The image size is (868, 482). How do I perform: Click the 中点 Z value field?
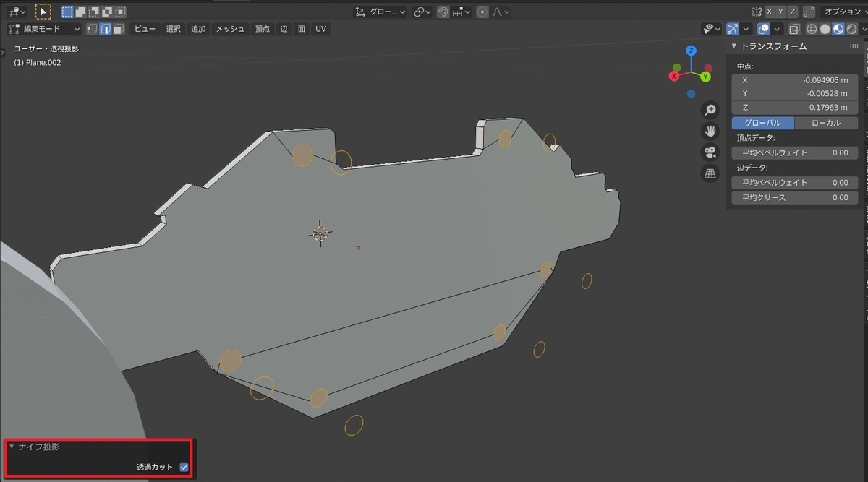point(794,108)
